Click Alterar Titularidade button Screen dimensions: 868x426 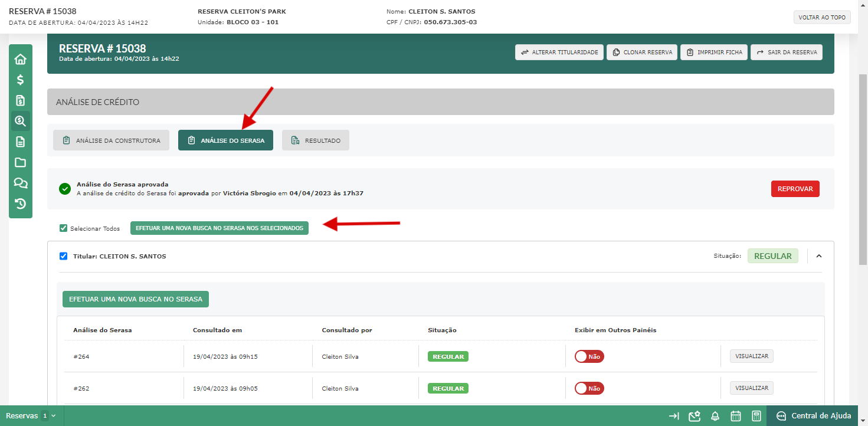(559, 52)
